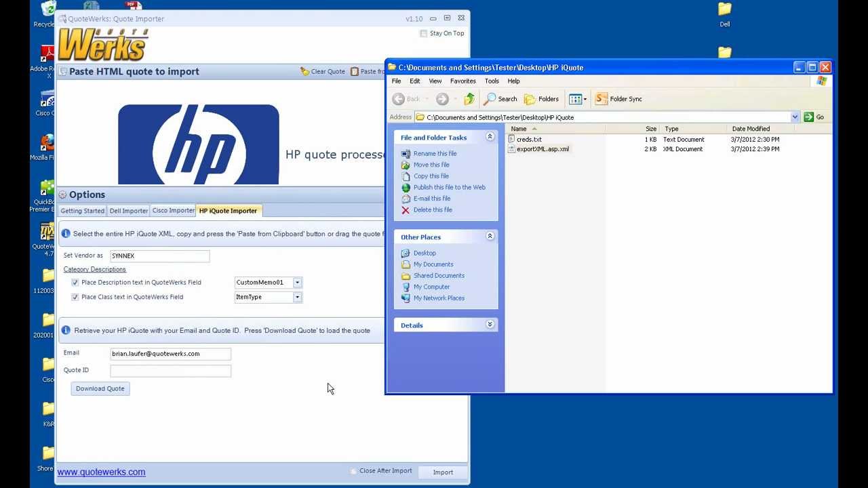
Task: Click the Category Descriptions link
Action: tap(95, 270)
